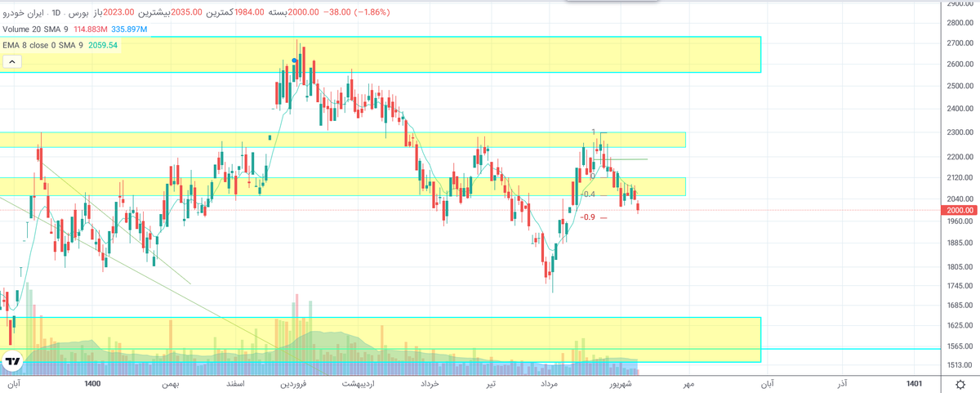This screenshot has height=393, width=980.
Task: Click the مرداد month label on time axis
Action: point(550,383)
